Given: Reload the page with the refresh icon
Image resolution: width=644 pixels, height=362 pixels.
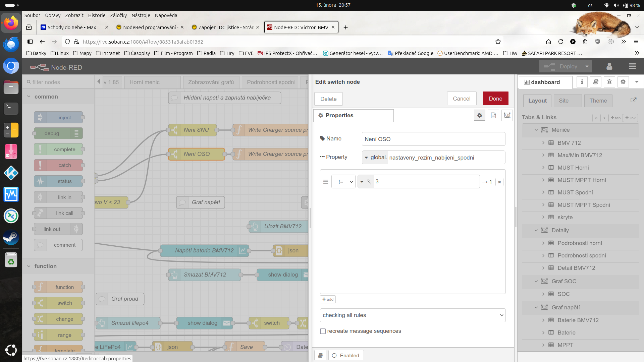Looking at the screenshot, I should tap(561, 42).
